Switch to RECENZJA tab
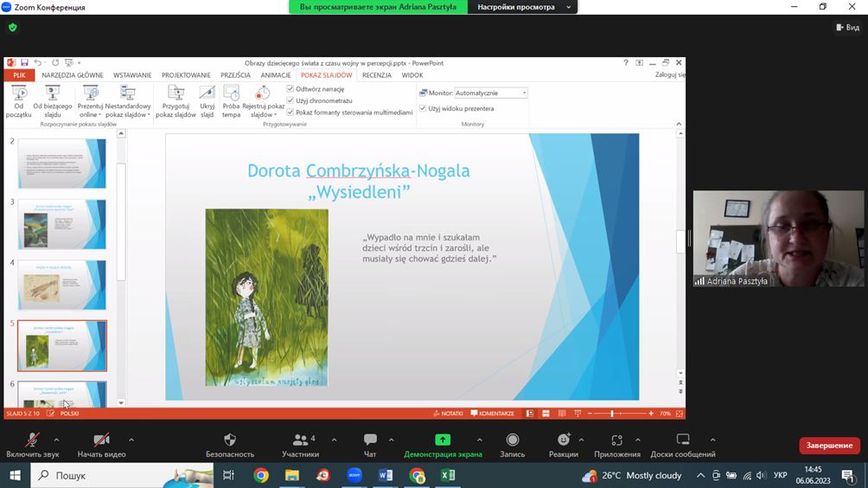868x488 pixels. pos(377,75)
